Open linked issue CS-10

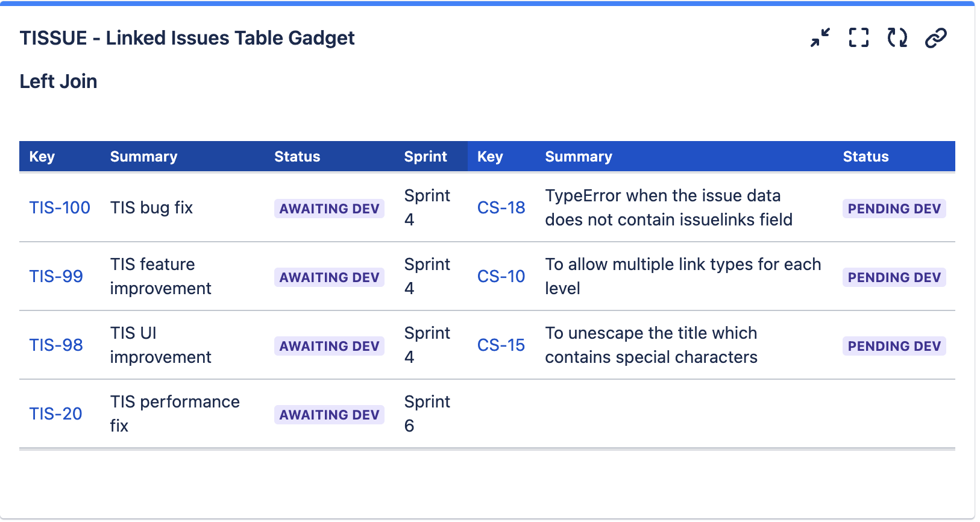[x=501, y=277]
